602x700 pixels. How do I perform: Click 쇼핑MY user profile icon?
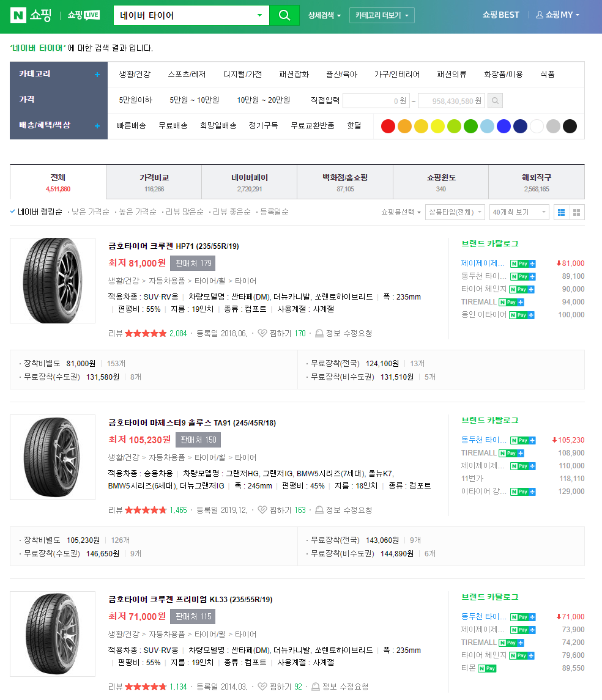[x=540, y=15]
